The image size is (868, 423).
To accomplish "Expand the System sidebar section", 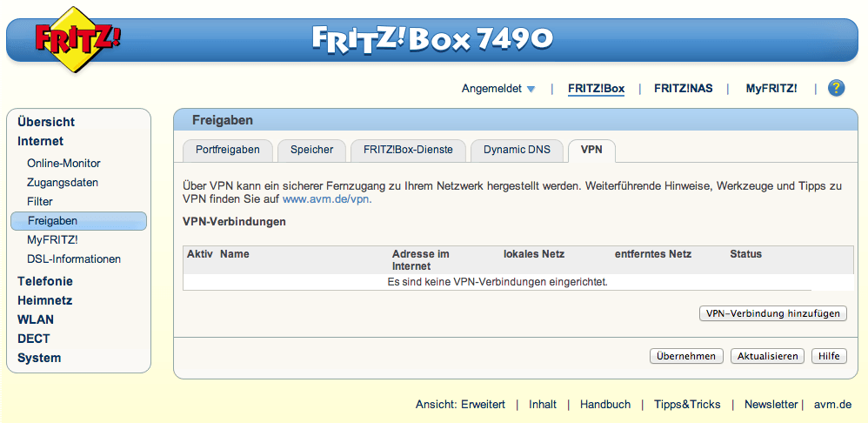I will [x=39, y=358].
